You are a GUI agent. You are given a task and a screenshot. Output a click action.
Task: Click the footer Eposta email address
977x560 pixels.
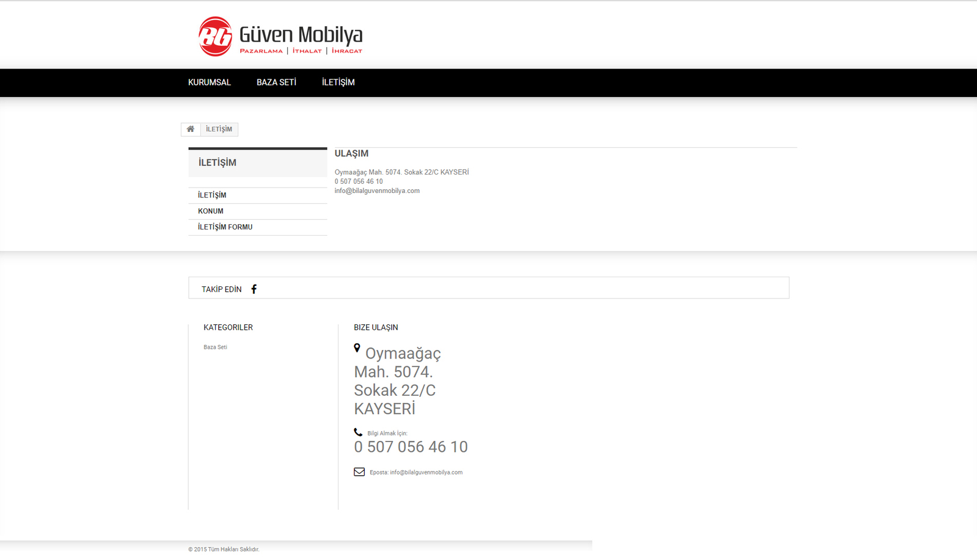426,472
